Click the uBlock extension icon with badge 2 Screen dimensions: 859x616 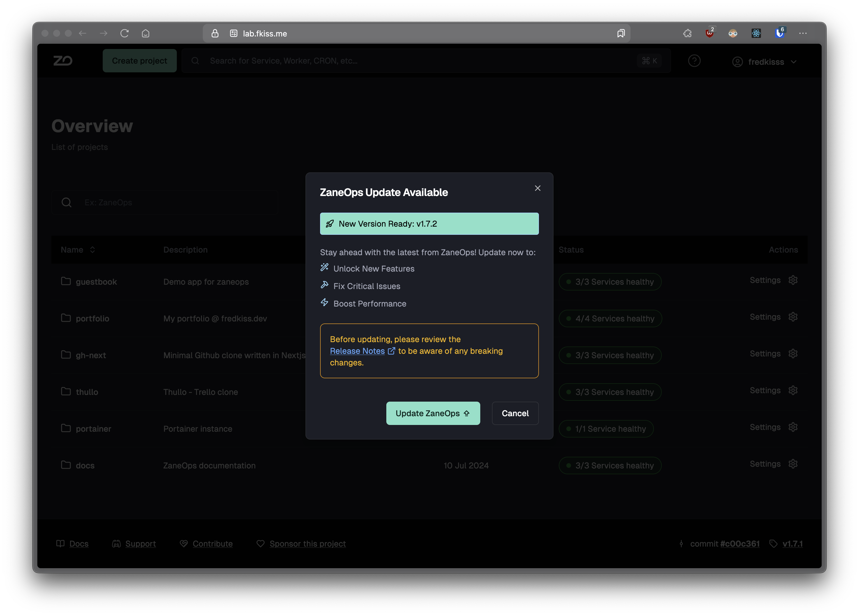710,33
